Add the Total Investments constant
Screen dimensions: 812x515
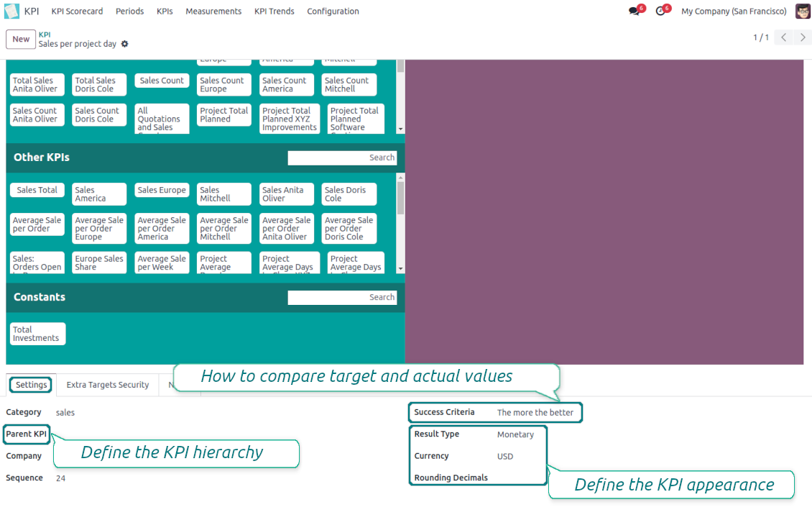pos(37,334)
